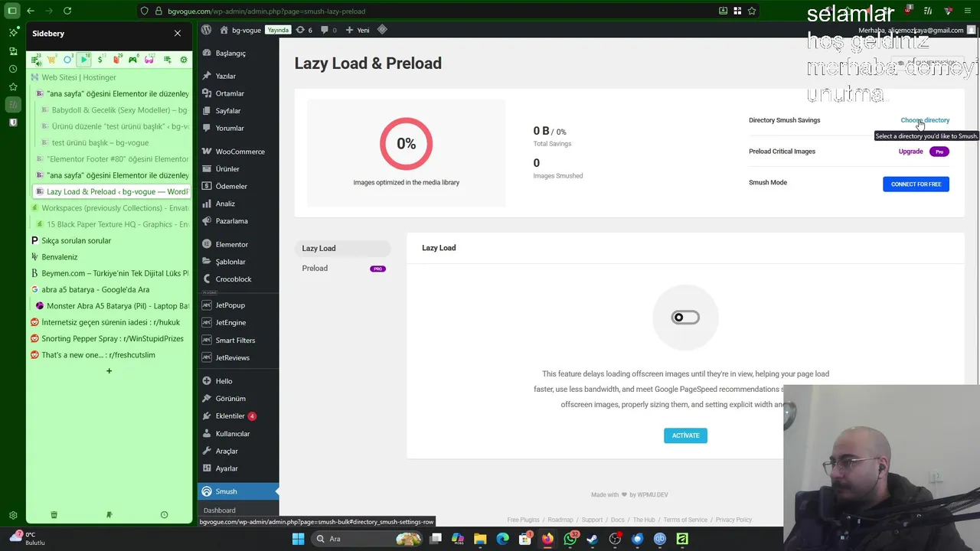Screen dimensions: 980x551
Task: Select the Sidebery green play panel
Action: point(84,60)
